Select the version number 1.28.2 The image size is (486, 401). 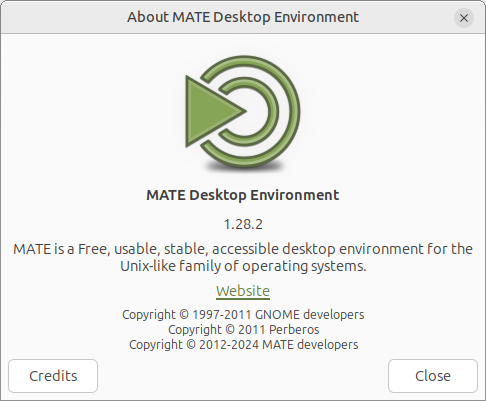click(243, 224)
